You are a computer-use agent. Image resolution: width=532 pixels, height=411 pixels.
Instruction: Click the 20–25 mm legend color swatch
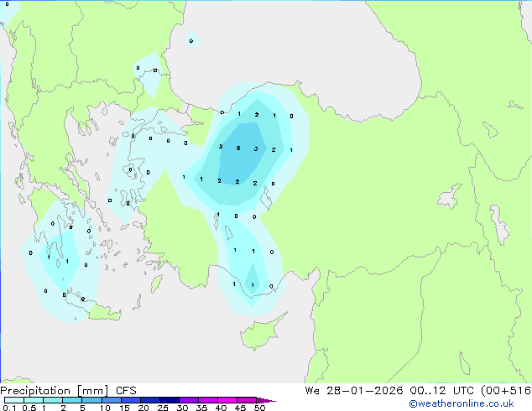(150, 400)
